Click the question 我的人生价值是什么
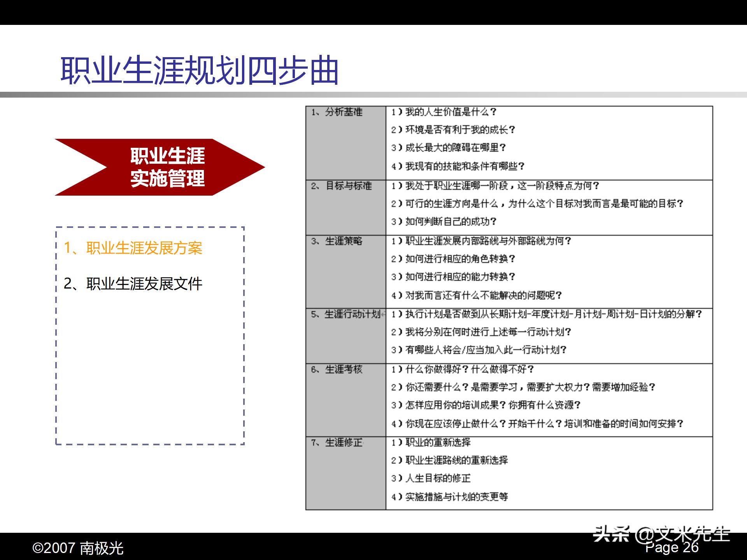The width and height of the screenshot is (747, 560). (x=442, y=112)
